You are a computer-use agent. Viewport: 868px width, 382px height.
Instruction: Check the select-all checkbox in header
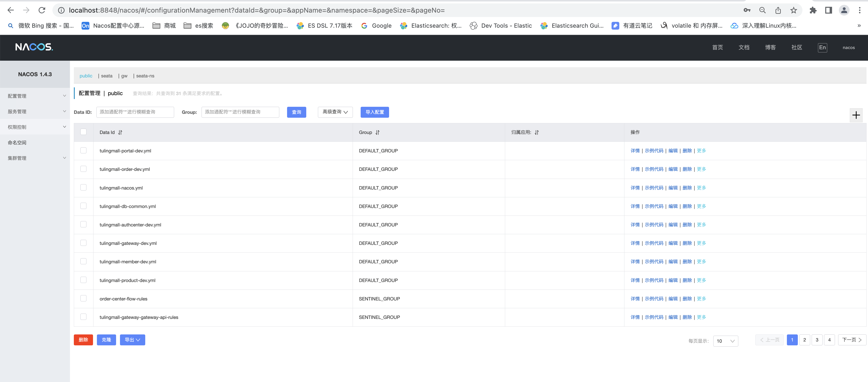[83, 132]
